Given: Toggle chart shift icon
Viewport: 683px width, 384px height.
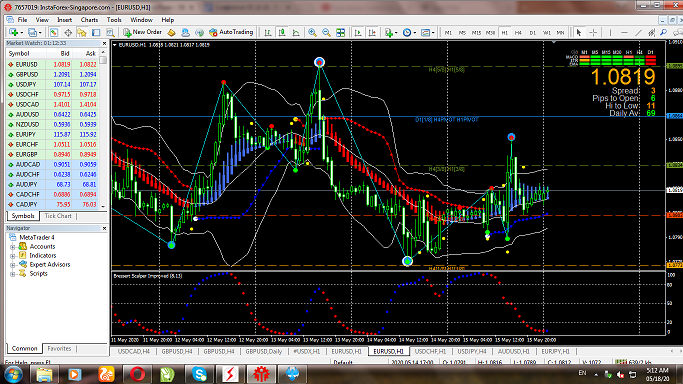Looking at the screenshot, I should tap(372, 33).
